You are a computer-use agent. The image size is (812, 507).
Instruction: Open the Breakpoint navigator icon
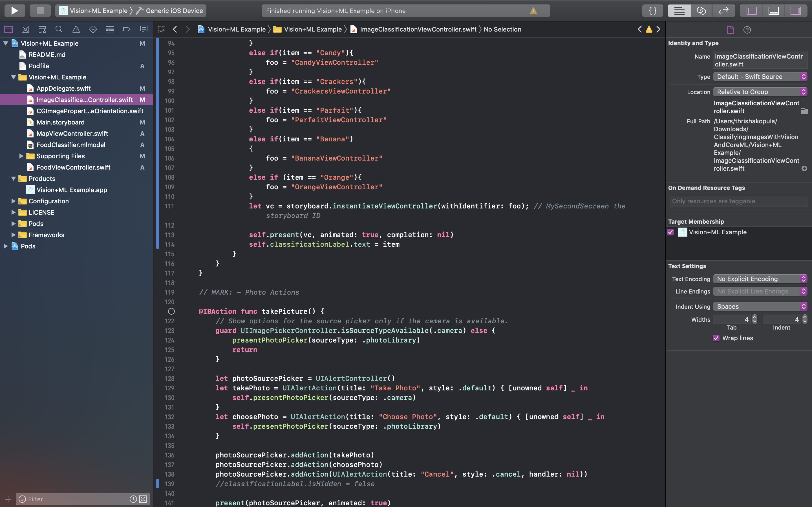tap(127, 30)
